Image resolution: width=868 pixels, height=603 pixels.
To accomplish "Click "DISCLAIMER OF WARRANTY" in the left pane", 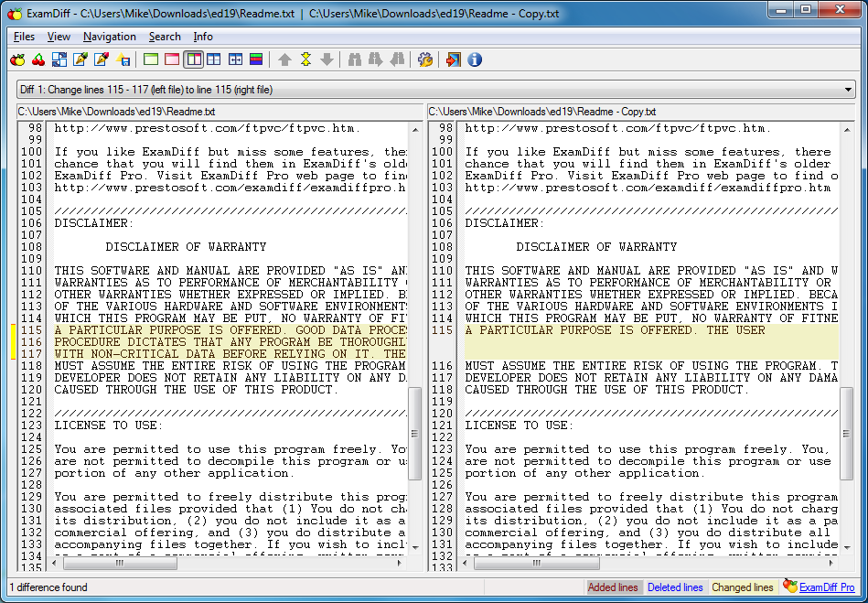I will 186,247.
